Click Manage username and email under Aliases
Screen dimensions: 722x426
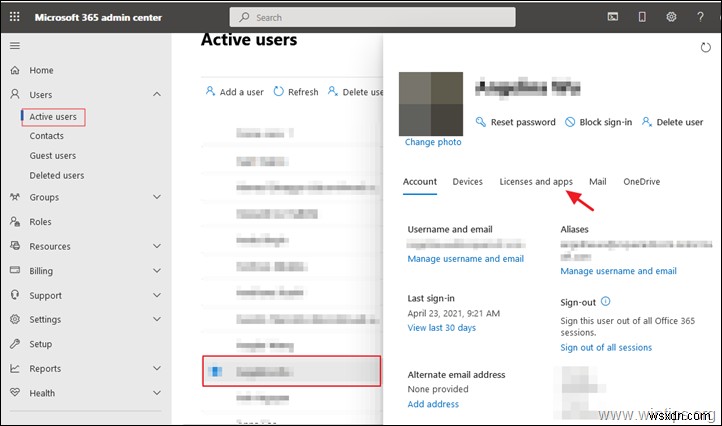point(618,271)
